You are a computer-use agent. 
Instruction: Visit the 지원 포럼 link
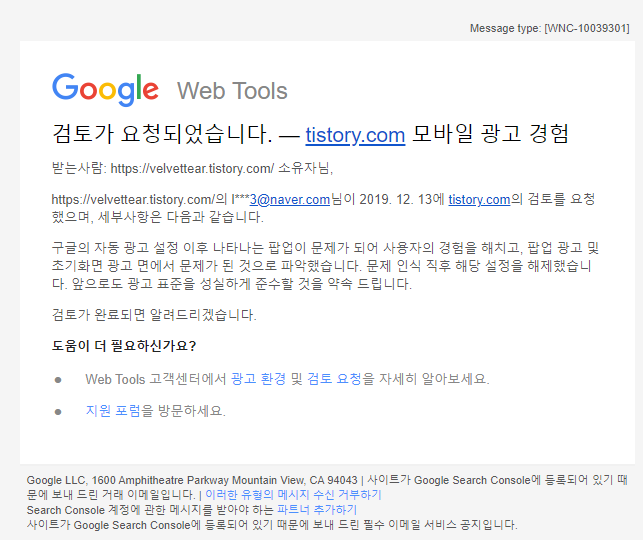point(113,410)
